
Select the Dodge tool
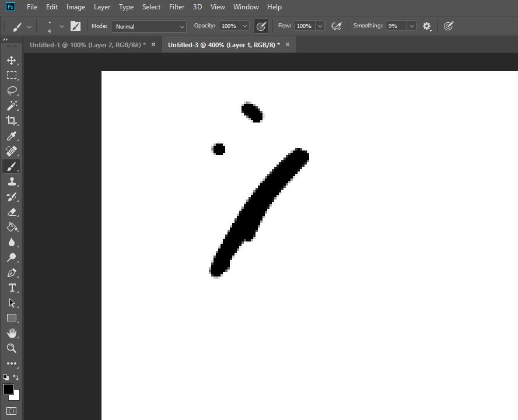pyautogui.click(x=12, y=257)
